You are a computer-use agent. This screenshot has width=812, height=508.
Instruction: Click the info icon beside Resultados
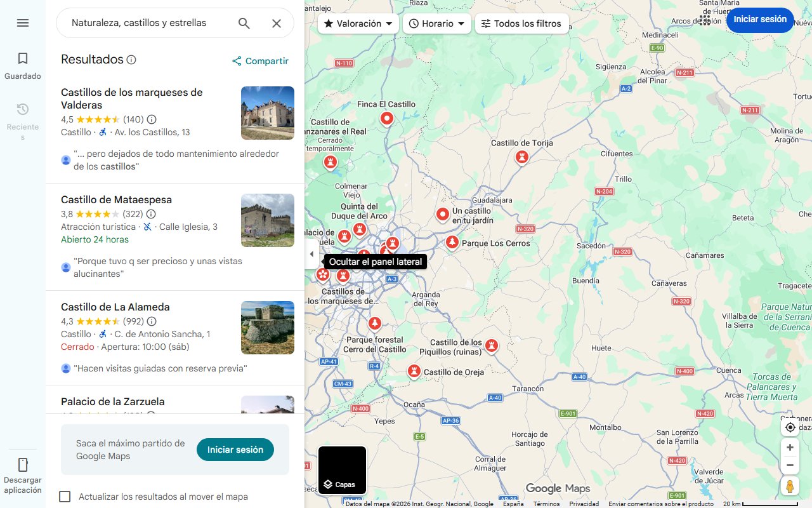click(x=131, y=59)
